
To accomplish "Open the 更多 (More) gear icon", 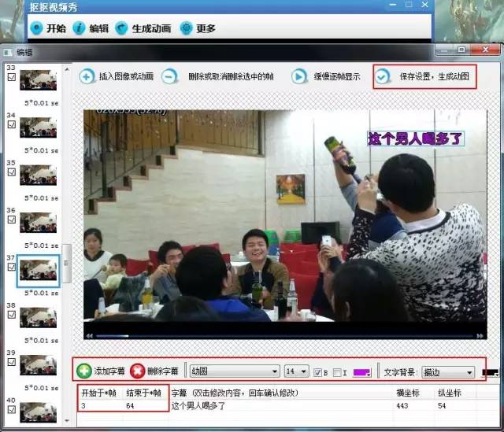I will [x=186, y=28].
